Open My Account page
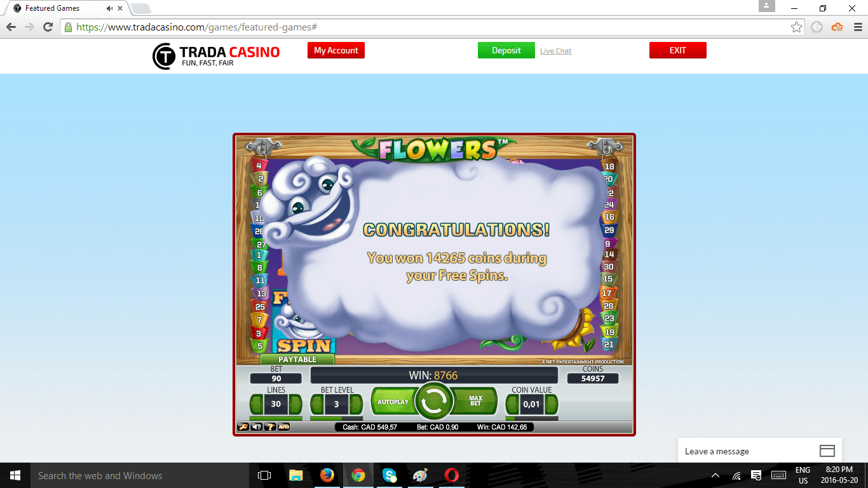The image size is (868, 488). (x=336, y=51)
